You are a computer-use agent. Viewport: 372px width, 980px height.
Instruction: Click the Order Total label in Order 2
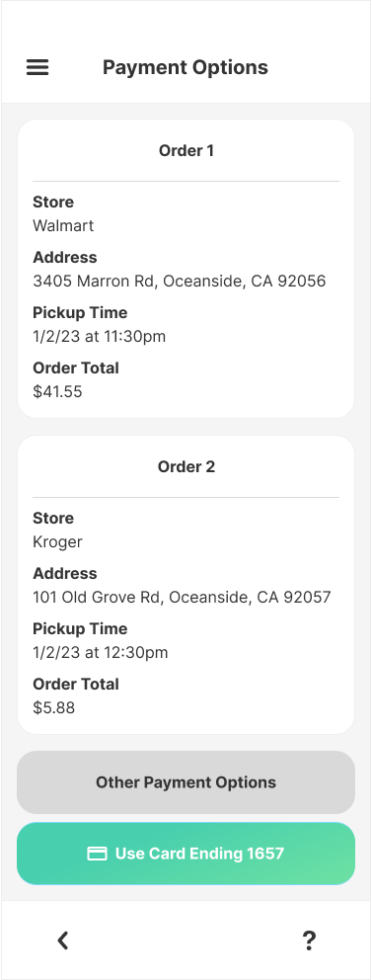(76, 685)
